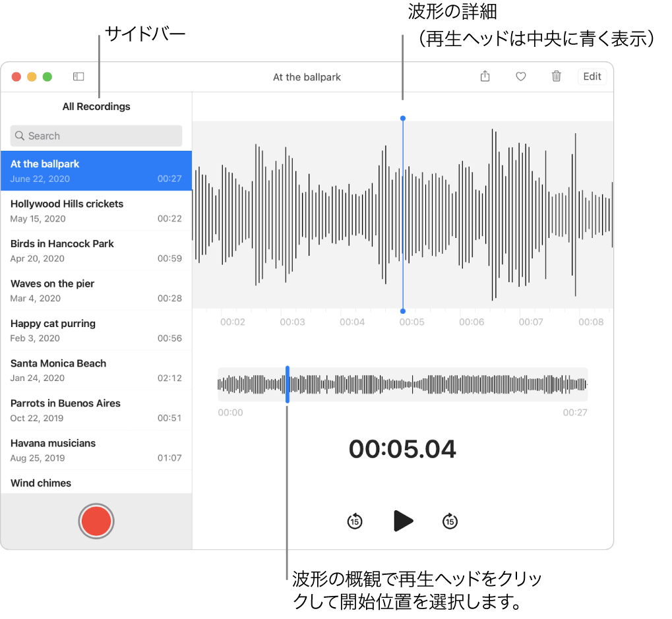The height and width of the screenshot is (619, 672).
Task: Click the Search field in sidebar
Action: [96, 136]
